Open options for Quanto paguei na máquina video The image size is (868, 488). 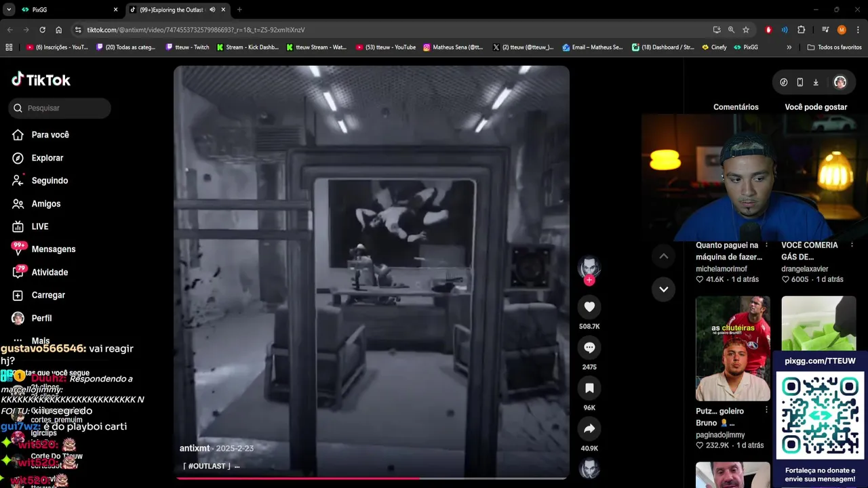coord(766,245)
